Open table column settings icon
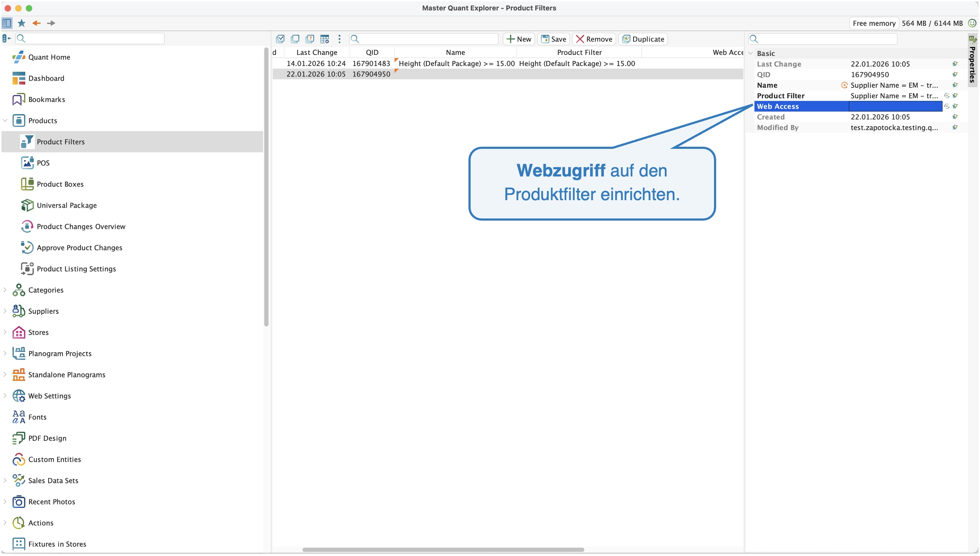Screen dimensions: 980x556 pos(325,39)
